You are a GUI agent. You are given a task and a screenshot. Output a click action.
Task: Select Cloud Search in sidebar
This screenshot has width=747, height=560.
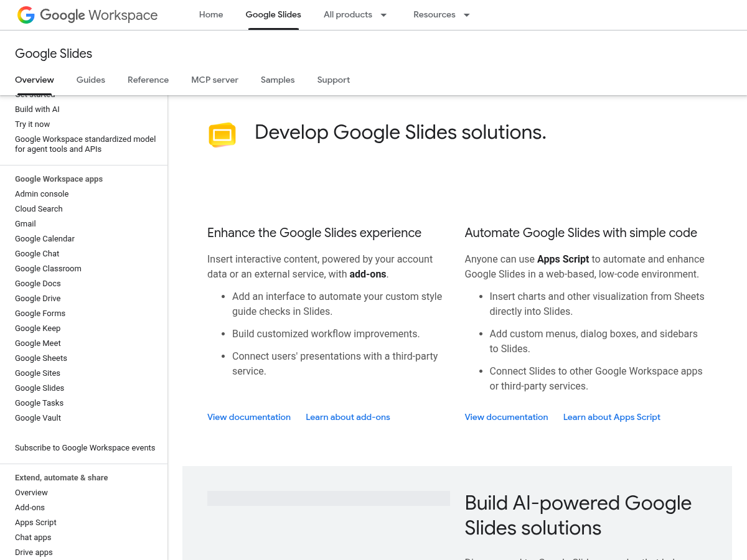[x=39, y=208]
